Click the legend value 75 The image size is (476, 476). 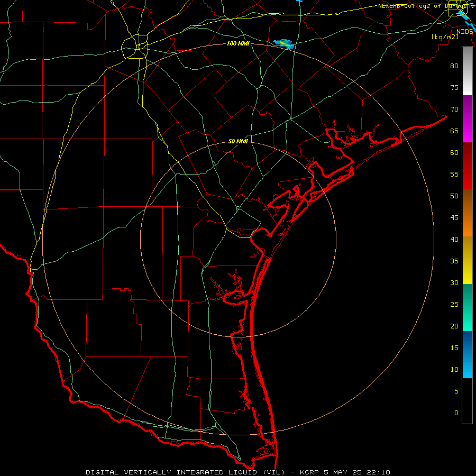click(x=454, y=87)
